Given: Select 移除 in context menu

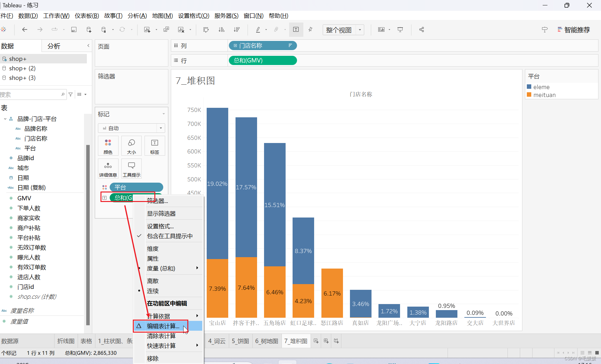Looking at the screenshot, I should (168, 358).
